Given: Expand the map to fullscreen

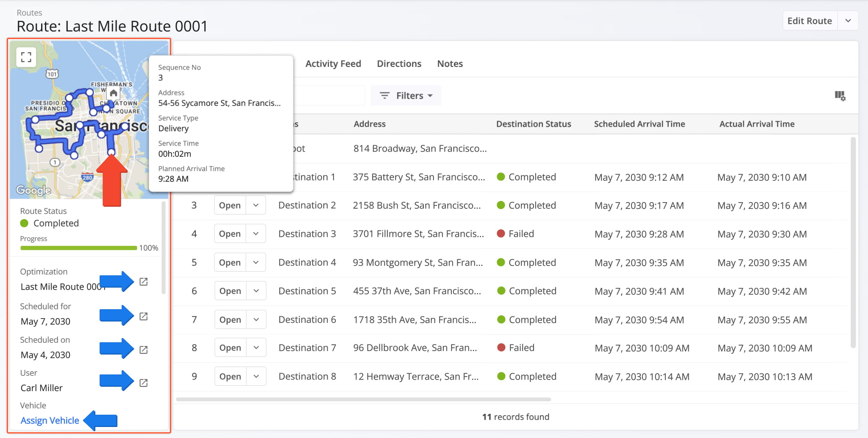Looking at the screenshot, I should 26,57.
